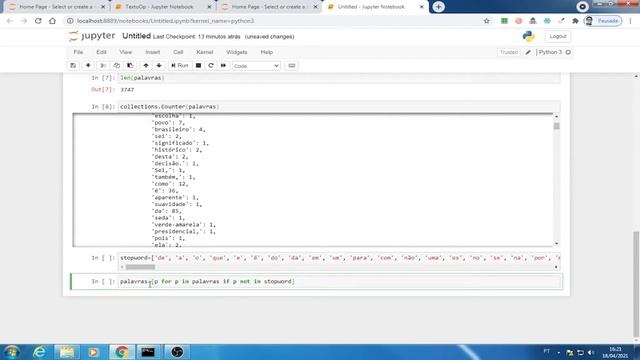Open the Windows Start menu
Viewport: 640px width, 360px height.
pos(11,352)
